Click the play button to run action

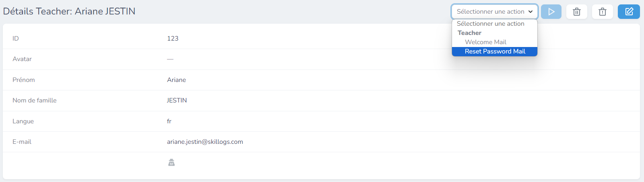(551, 12)
